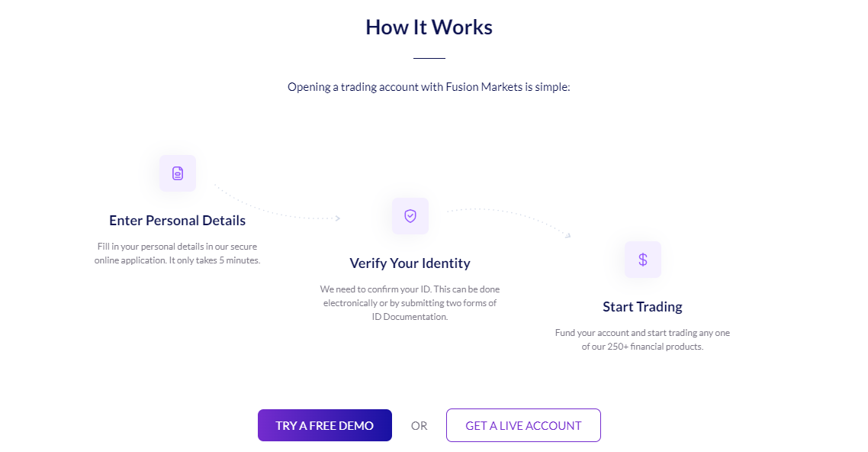Click the underline divider below heading
868x452 pixels.
tap(429, 57)
